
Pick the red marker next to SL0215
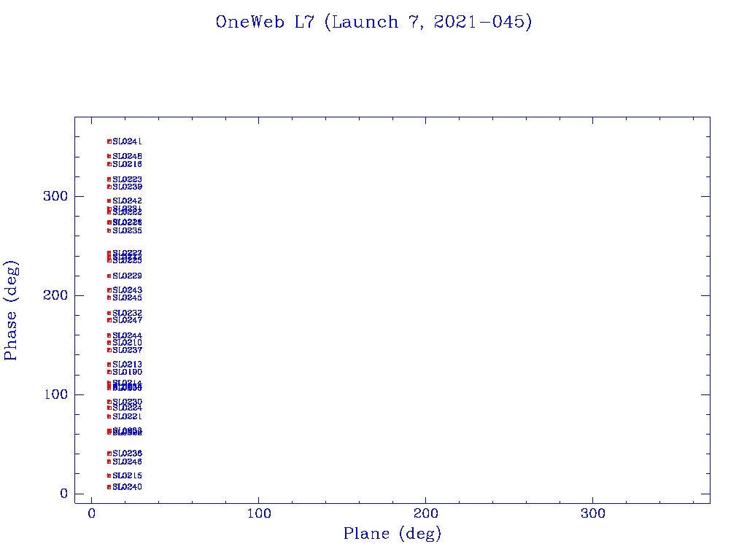109,476
